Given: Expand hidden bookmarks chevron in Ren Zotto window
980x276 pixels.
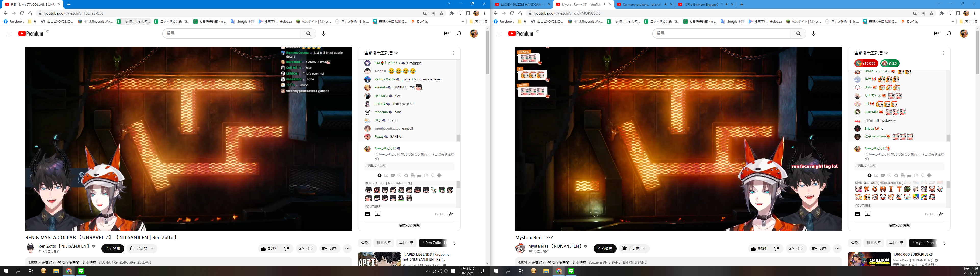Looking at the screenshot, I should [463, 22].
